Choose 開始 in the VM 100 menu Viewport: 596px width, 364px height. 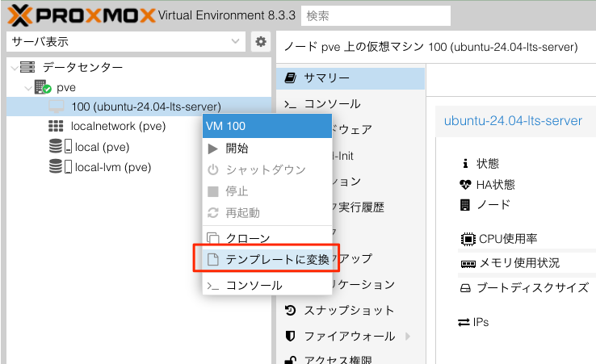[267, 149]
